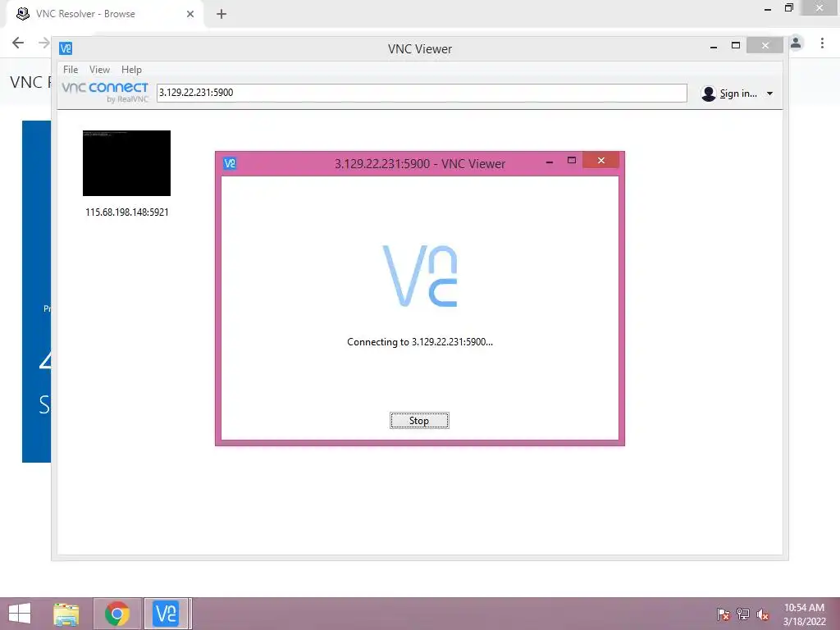Close the VNC Resolver browser tab
Screen dimensions: 840x630
(190, 14)
